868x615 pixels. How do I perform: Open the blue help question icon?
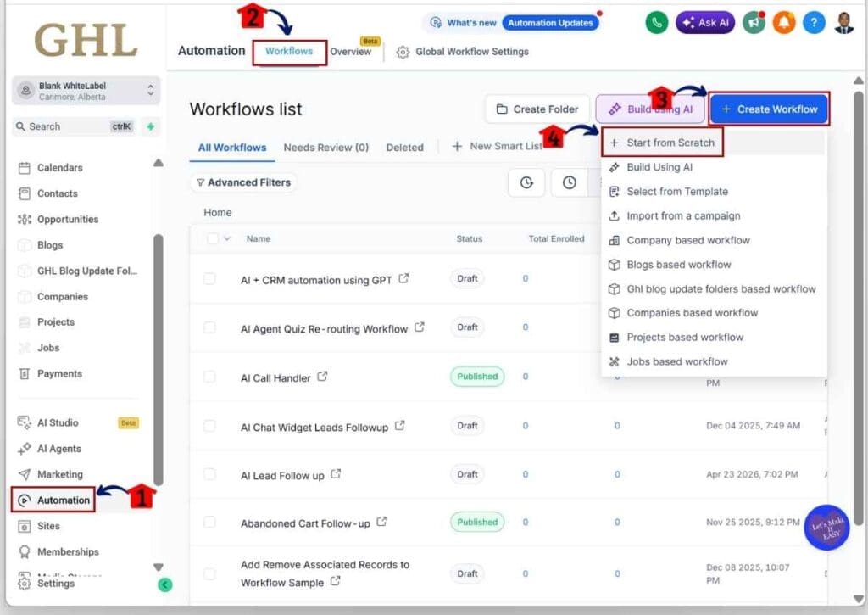(814, 23)
